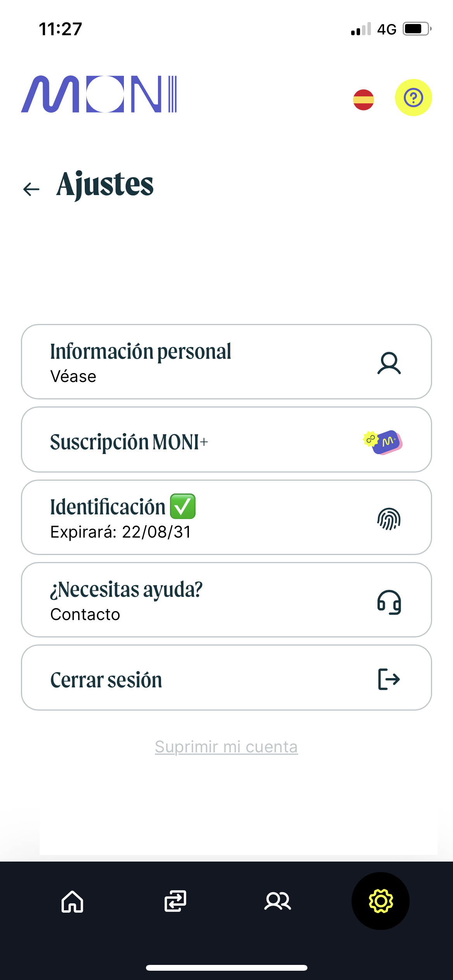This screenshot has height=980, width=453.
Task: Tap the MONI+ subscription badge icon
Action: (383, 442)
